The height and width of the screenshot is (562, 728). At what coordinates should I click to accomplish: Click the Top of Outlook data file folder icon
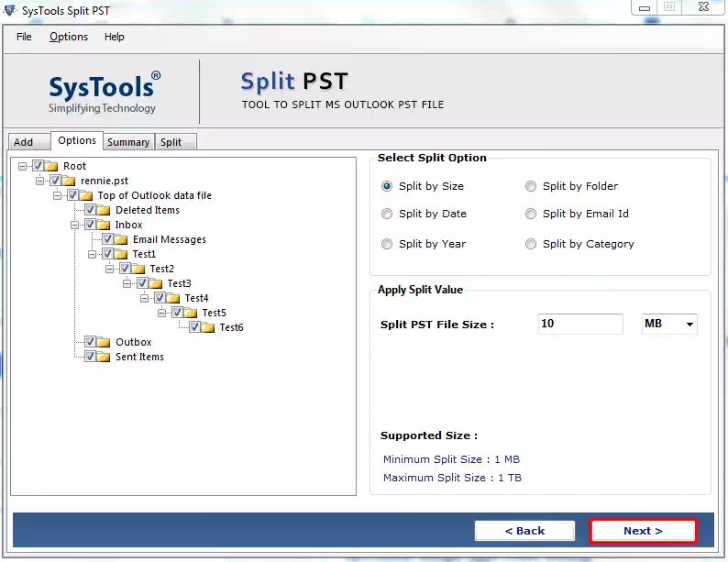pyautogui.click(x=86, y=195)
